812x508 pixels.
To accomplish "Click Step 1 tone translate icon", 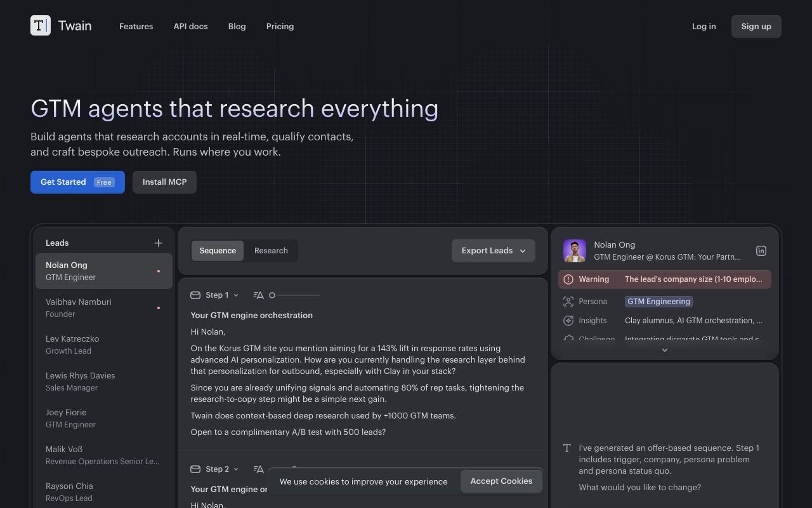I will tap(258, 295).
